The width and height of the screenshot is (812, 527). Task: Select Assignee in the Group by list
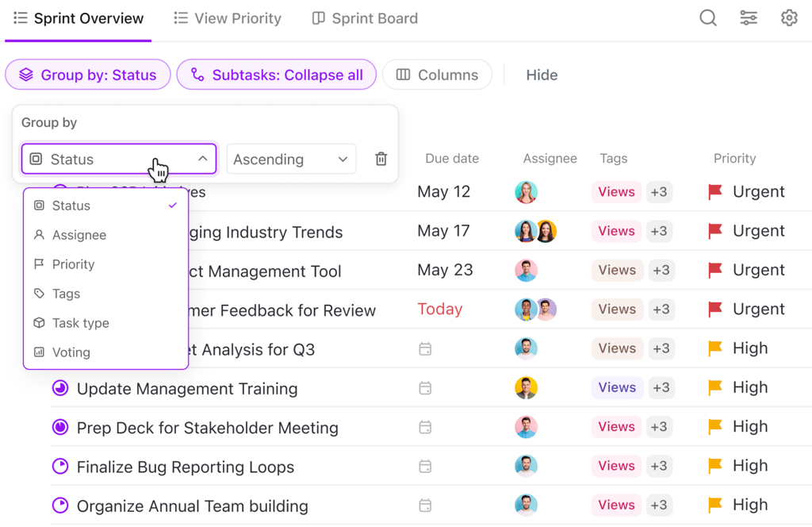81,235
